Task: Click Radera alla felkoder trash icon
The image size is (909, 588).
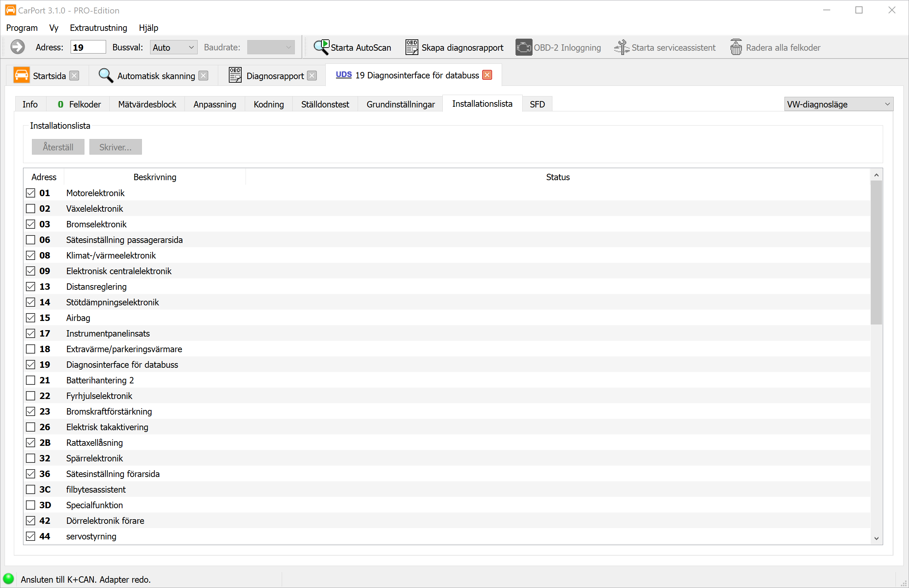Action: coord(736,48)
